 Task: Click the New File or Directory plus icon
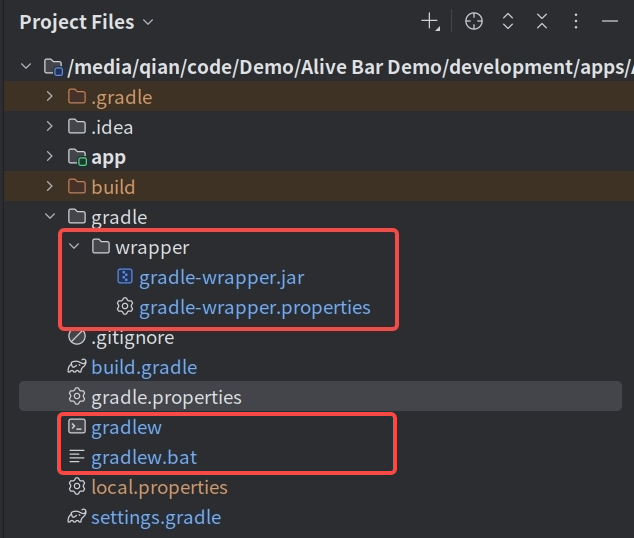pyautogui.click(x=430, y=21)
